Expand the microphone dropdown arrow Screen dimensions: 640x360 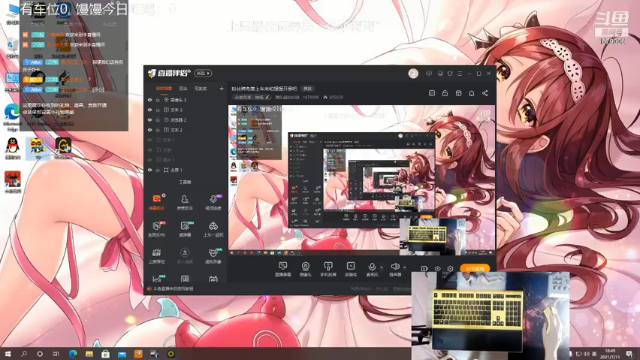click(382, 268)
